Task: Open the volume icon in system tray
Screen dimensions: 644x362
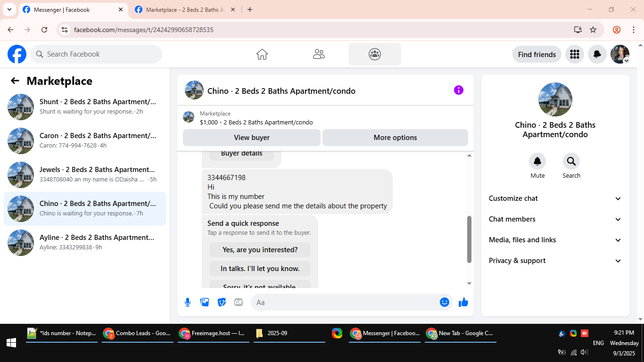Action: click(584, 352)
